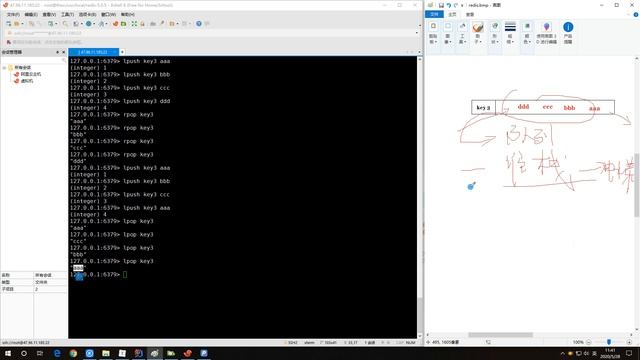Screen dimensions: 640x360
Task: Open File Explorer from the taskbar
Action: pos(106,353)
